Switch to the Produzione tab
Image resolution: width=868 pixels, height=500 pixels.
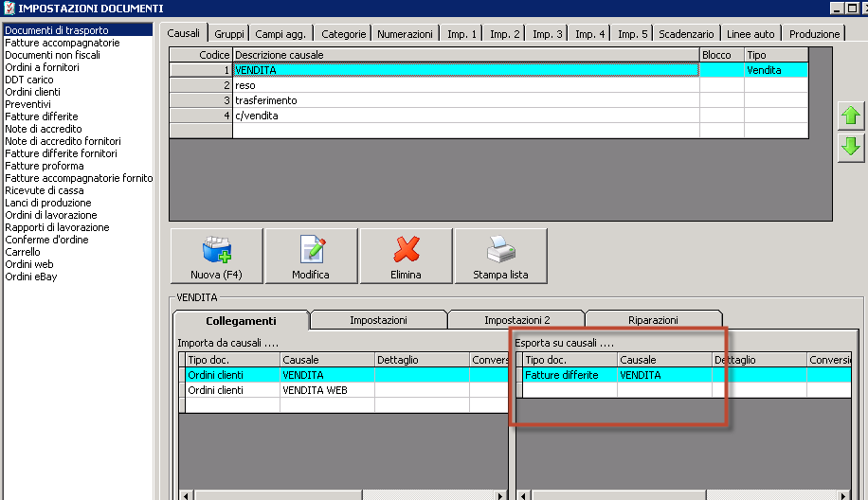(814, 34)
